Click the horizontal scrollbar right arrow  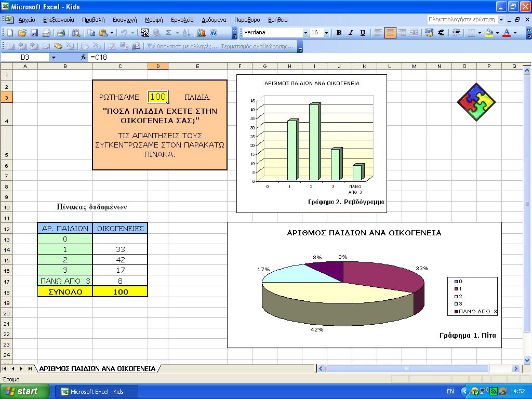[x=515, y=368]
